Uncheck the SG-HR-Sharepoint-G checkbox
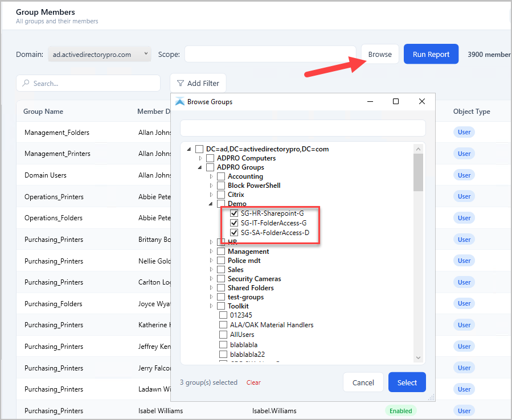This screenshot has height=420, width=512. (x=234, y=213)
